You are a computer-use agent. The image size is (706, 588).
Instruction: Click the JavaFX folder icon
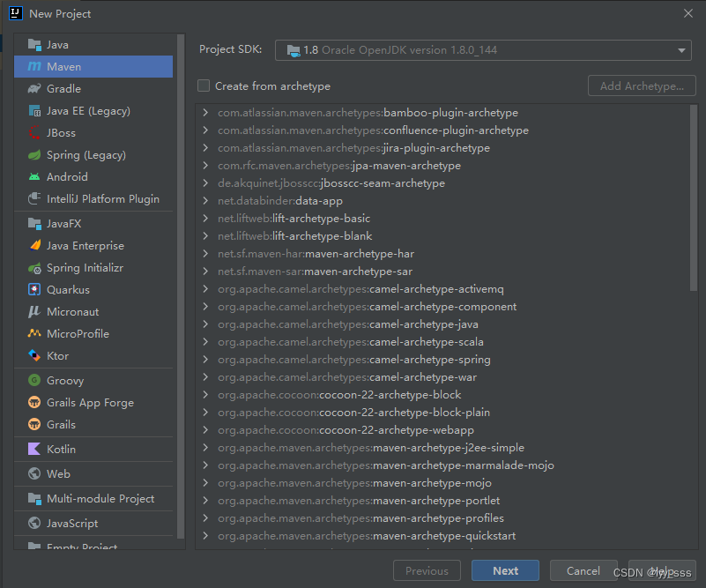[x=34, y=223]
